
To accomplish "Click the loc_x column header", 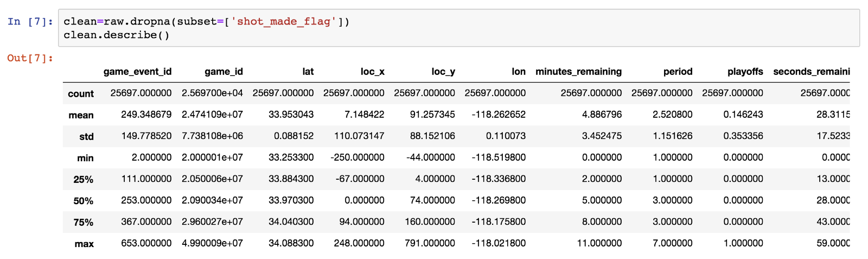I will tap(372, 72).
